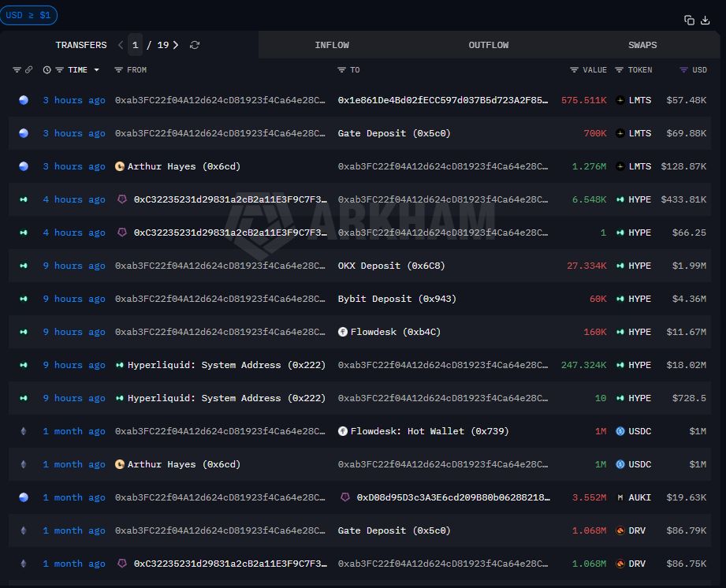Click USDC token in Flowdesk Hot Wallet row
The height and width of the screenshot is (588, 726).
[x=640, y=431]
